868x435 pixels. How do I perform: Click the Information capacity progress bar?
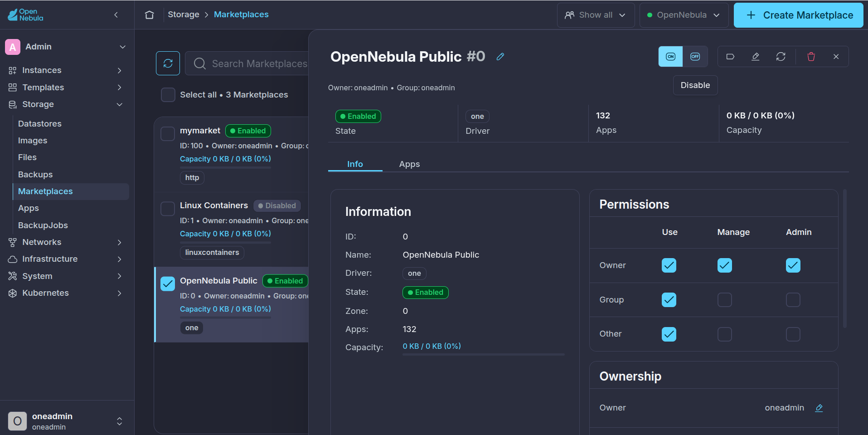coord(484,354)
